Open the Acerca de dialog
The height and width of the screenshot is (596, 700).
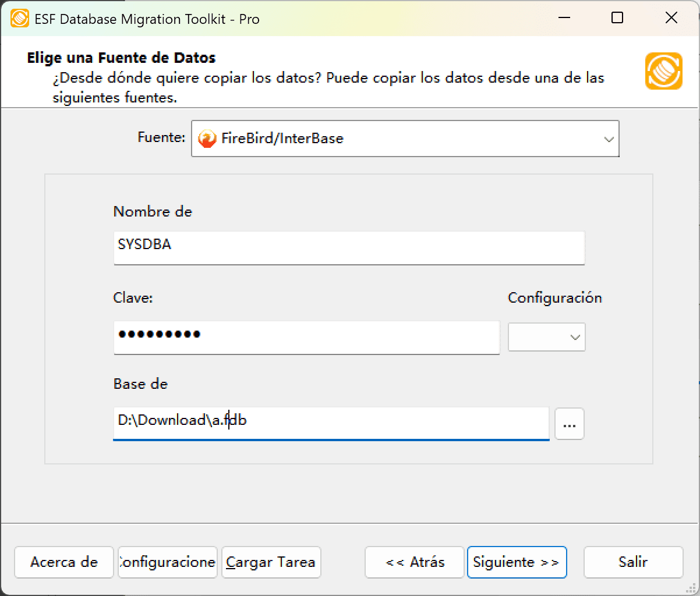click(63, 562)
